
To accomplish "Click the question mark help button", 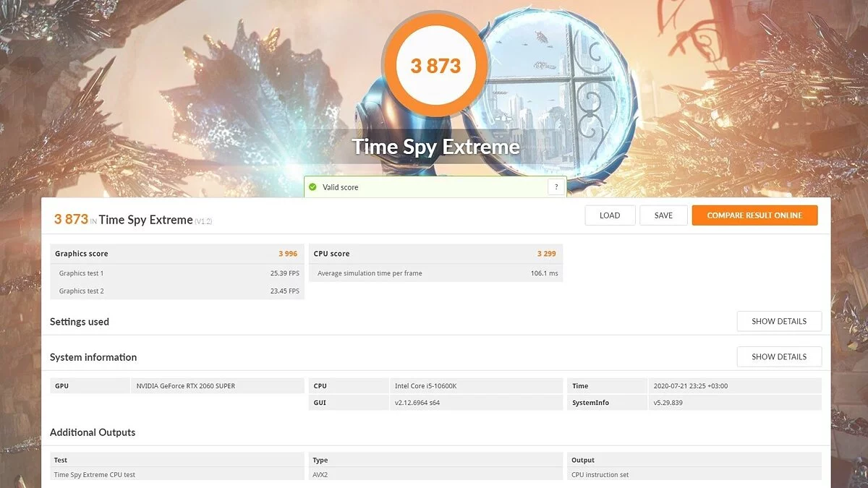I will click(x=556, y=187).
